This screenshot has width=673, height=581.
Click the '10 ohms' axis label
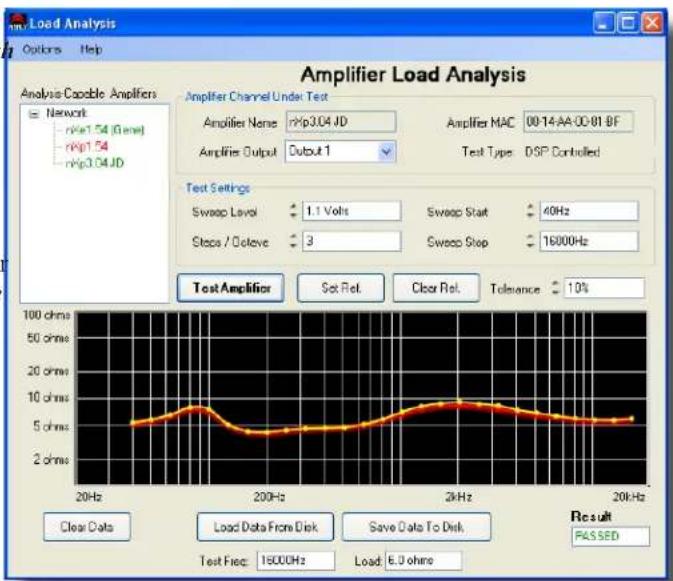point(48,398)
